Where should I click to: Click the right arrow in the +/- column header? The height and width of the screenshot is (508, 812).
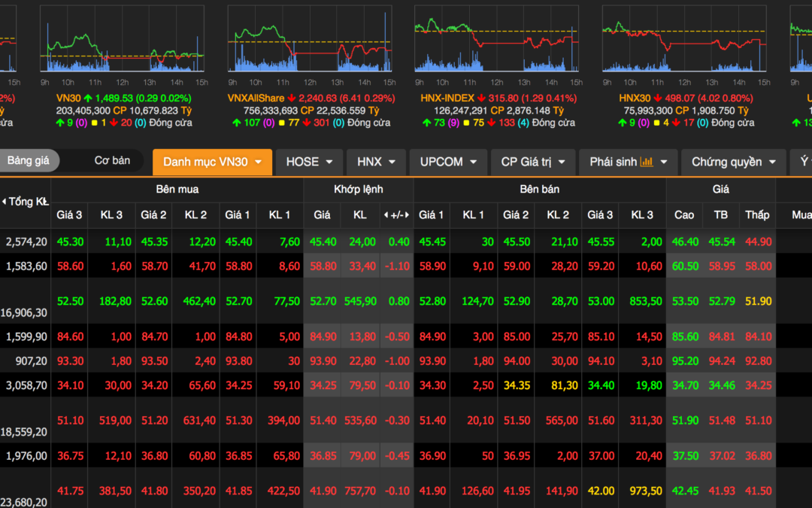pos(407,215)
